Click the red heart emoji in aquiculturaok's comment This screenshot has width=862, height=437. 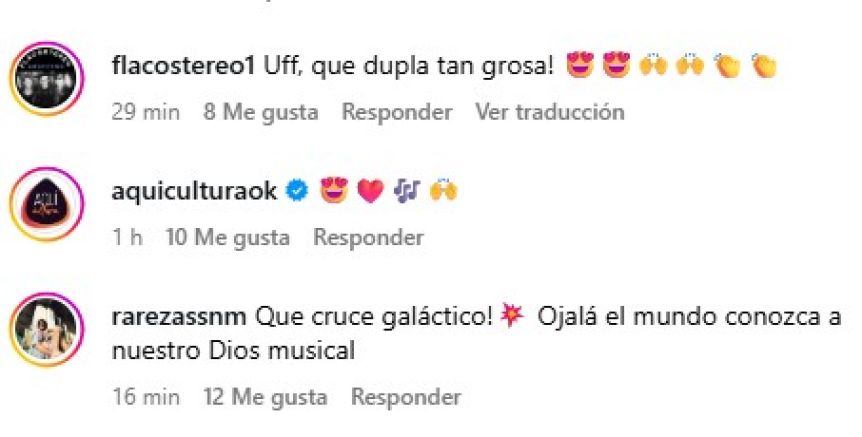pyautogui.click(x=371, y=191)
